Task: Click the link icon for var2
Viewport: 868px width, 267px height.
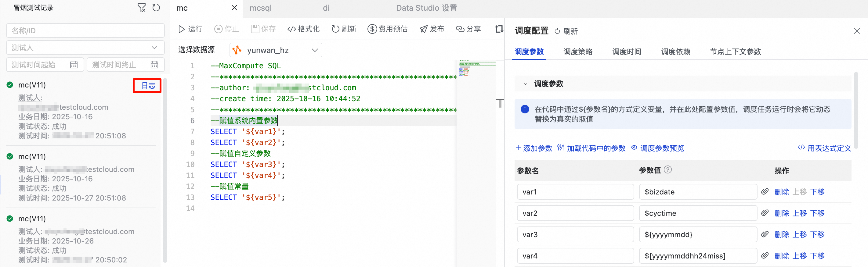Action: pyautogui.click(x=765, y=213)
